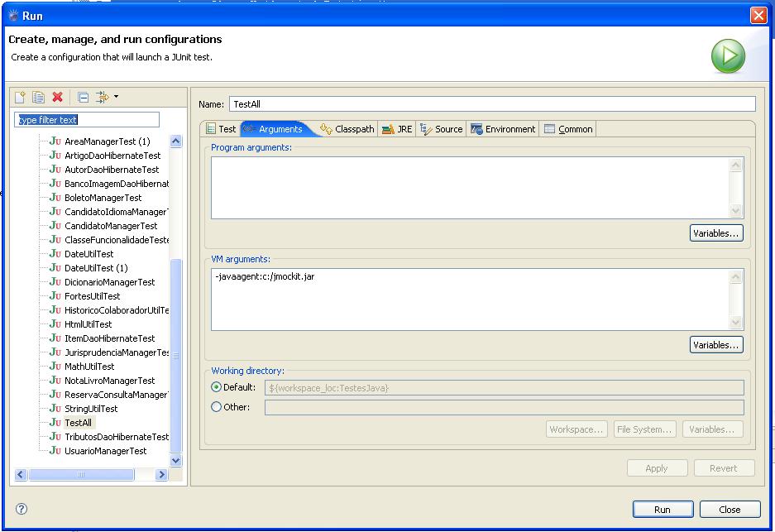Click the Workspace... button

click(576, 429)
